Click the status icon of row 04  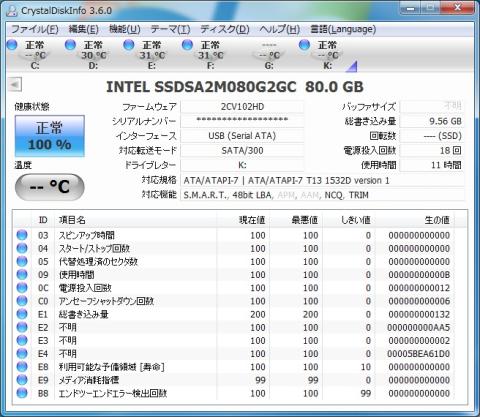pos(22,248)
